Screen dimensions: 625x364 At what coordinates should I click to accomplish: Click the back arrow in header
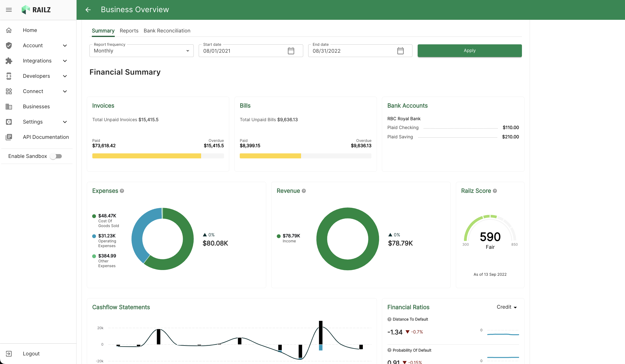(x=88, y=10)
